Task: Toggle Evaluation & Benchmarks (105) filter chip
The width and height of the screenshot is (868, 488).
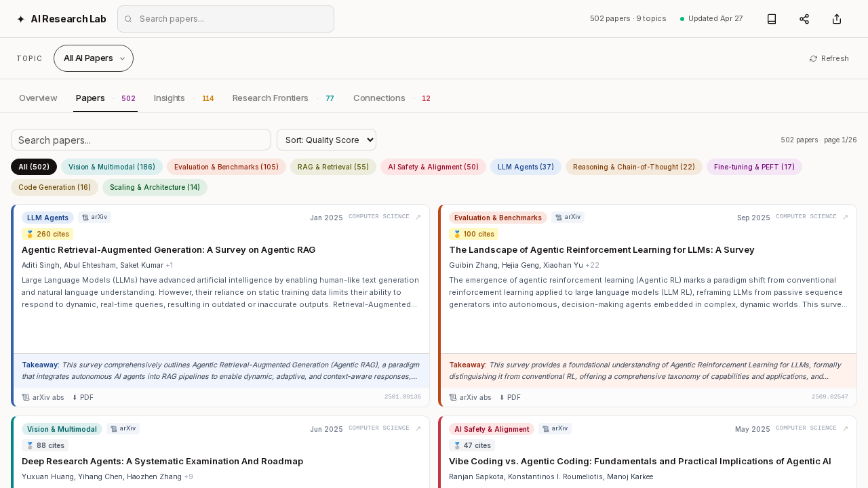Action: click(226, 167)
